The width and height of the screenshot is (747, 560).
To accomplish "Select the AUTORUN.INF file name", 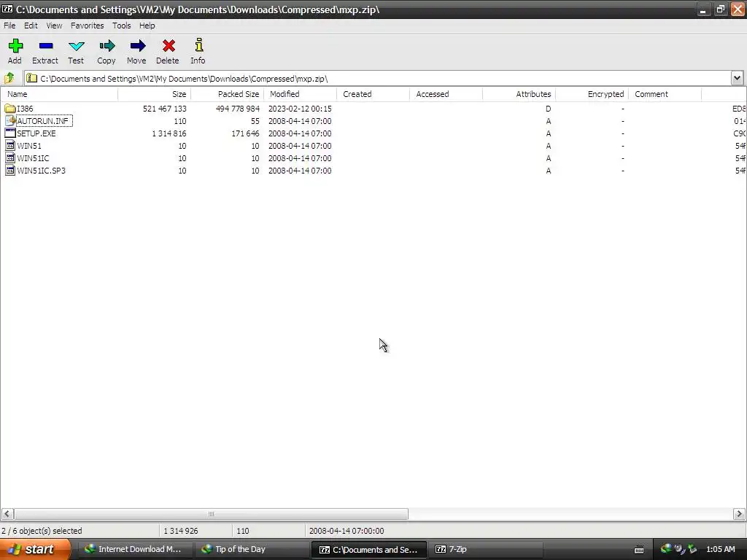I will point(44,121).
